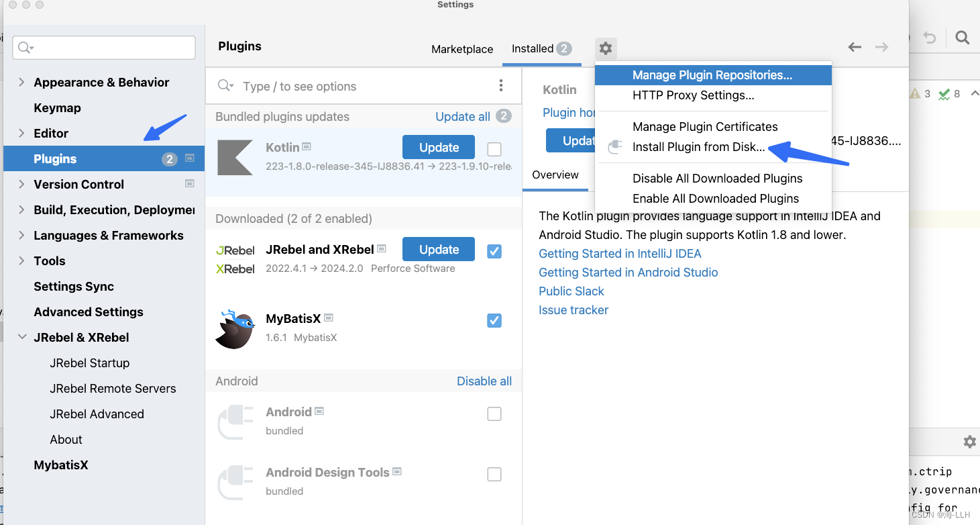Click the marker icon next to MyBatisX name

[x=329, y=318]
